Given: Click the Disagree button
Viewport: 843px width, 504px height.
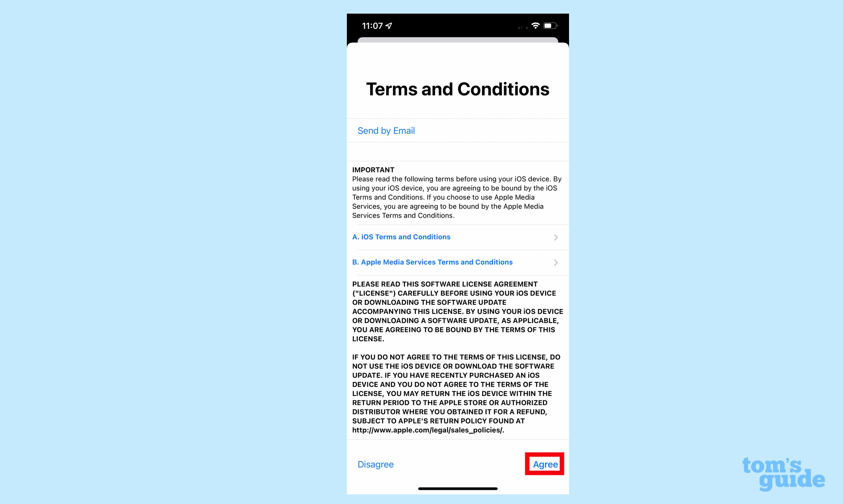Looking at the screenshot, I should 375,464.
